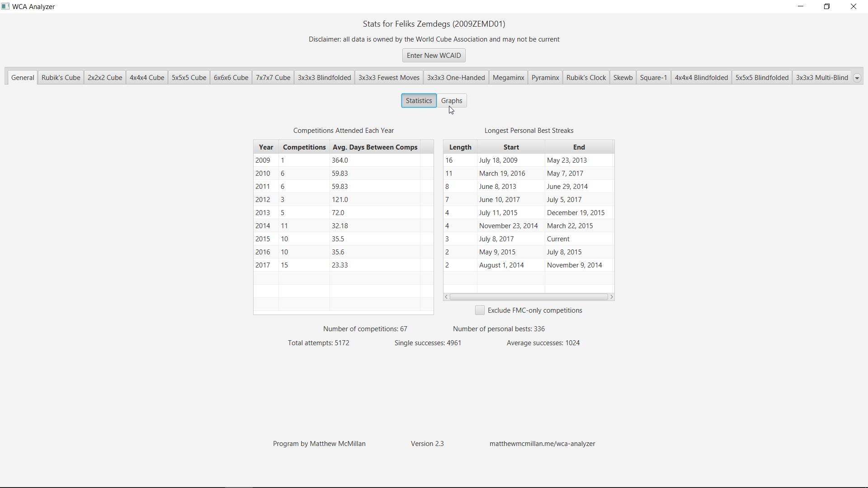Select streak starting July 18, 2009
Image resolution: width=868 pixels, height=488 pixels.
pos(528,160)
